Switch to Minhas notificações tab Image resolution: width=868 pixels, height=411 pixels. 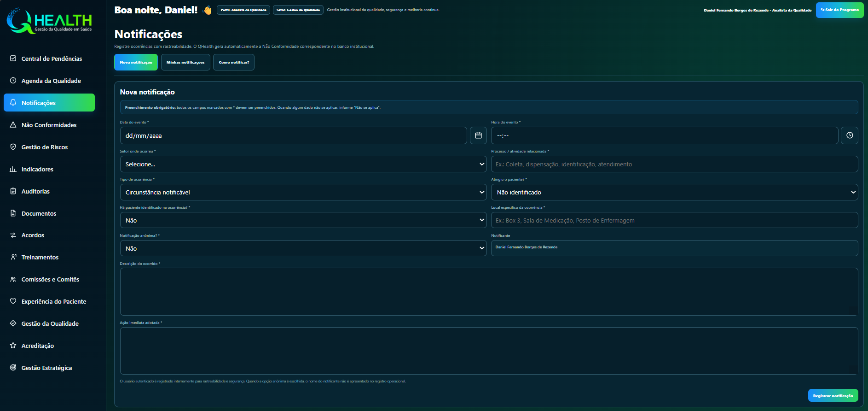coord(185,62)
